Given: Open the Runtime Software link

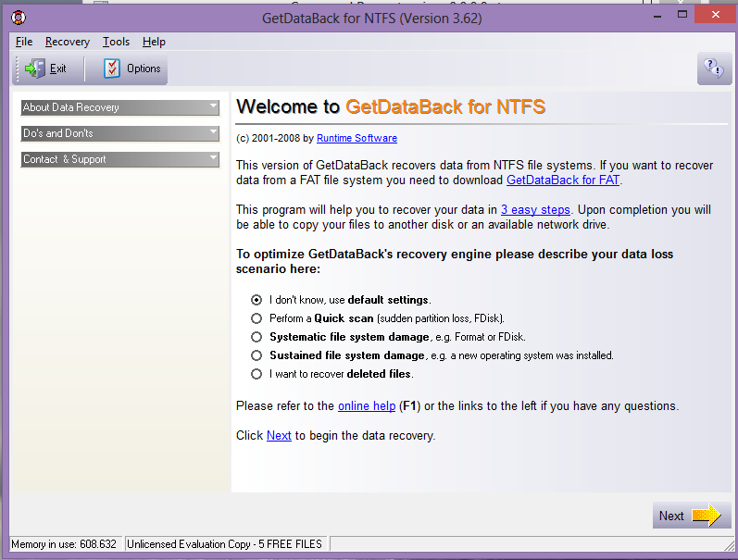Looking at the screenshot, I should point(356,138).
